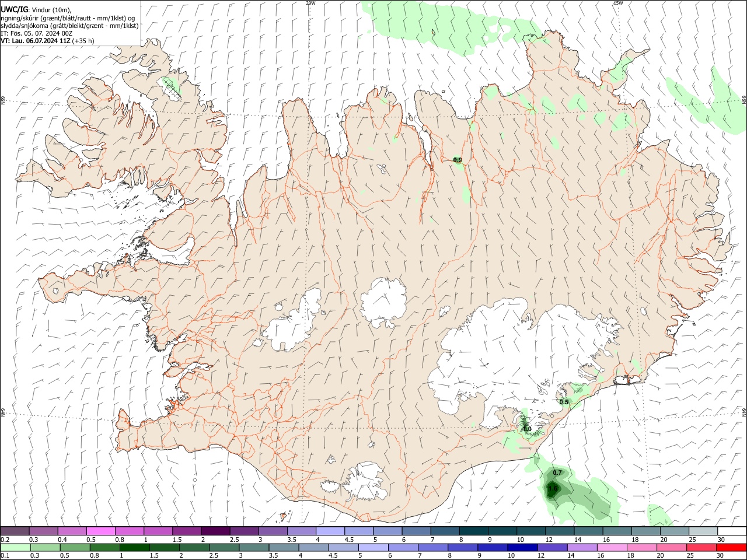The height and width of the screenshot is (560, 747).
Task: Click the 0.5 precipitation value near southeast coast
Action: 564,402
